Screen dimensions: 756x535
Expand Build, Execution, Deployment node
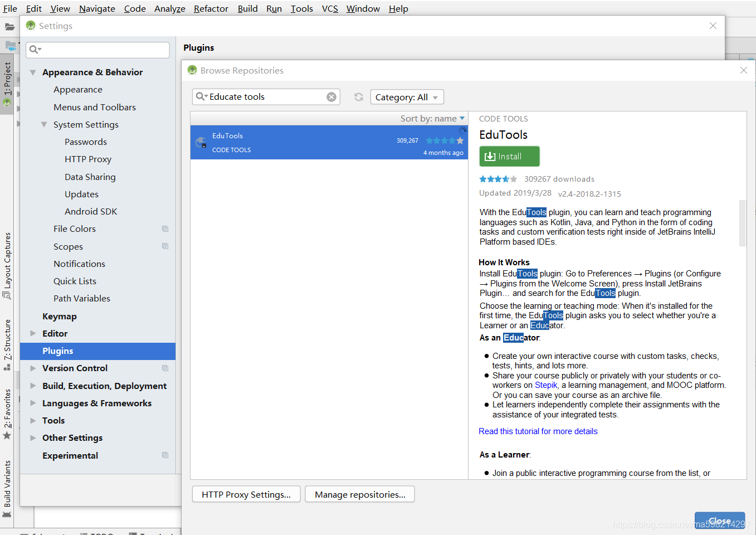[33, 386]
